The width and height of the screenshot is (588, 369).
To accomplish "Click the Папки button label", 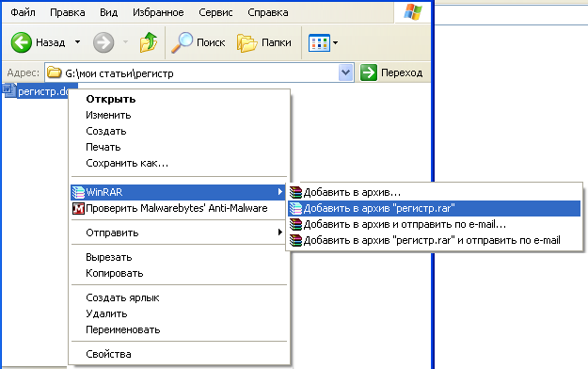I will pos(277,42).
